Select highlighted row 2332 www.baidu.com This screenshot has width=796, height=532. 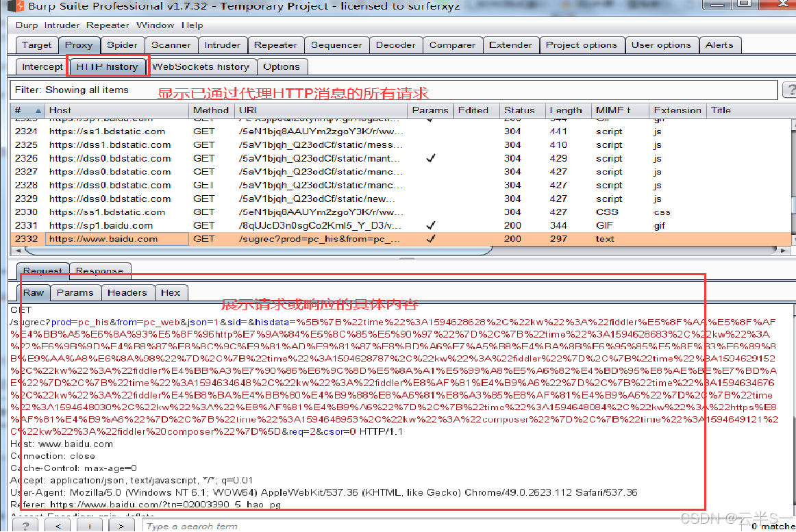pos(401,238)
